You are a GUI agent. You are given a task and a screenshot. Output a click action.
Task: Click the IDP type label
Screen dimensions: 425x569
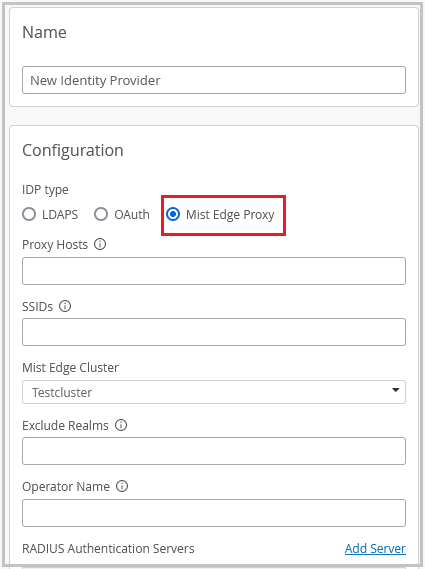pyautogui.click(x=45, y=189)
